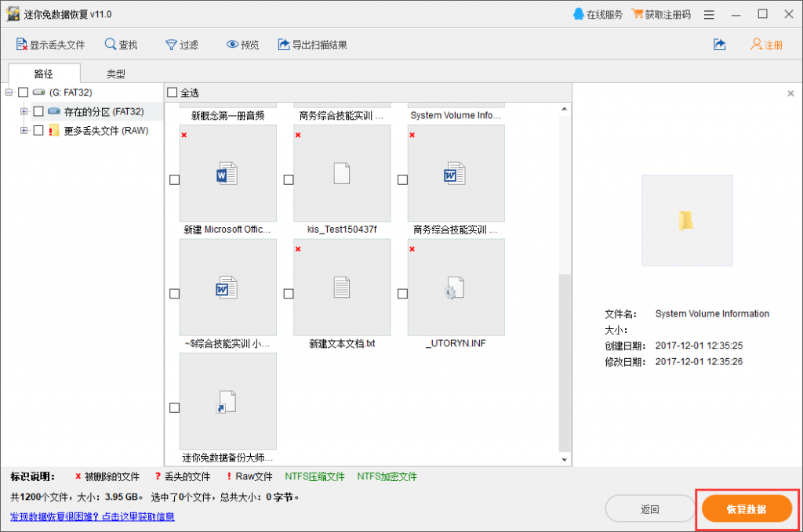The height and width of the screenshot is (532, 803).
Task: Open the 发现数据恢复很困难 help link
Action: coord(93,516)
